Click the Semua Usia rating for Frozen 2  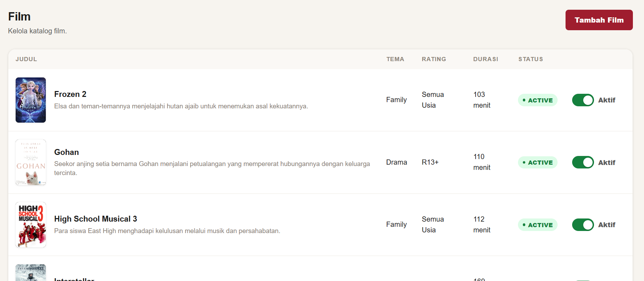click(433, 100)
